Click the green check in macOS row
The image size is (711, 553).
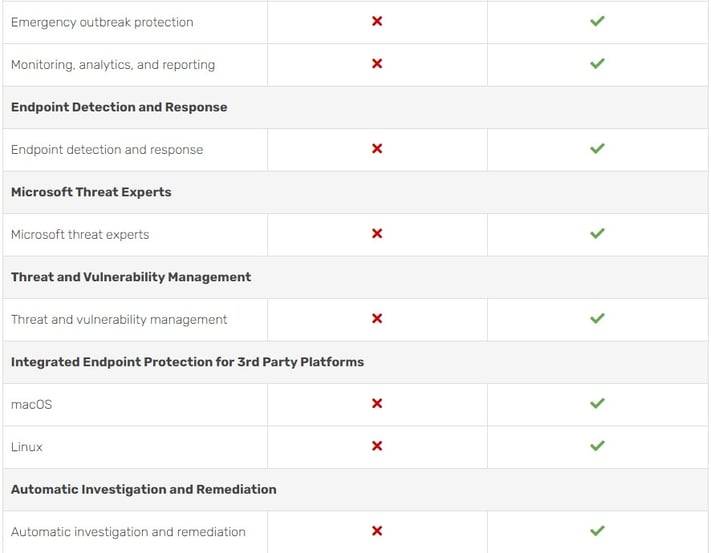pos(597,404)
